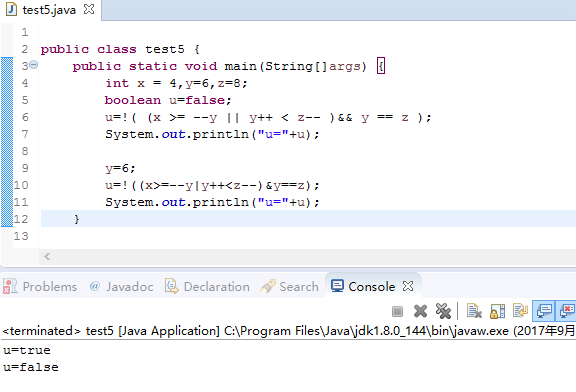Viewport: 576px width, 392px height.
Task: Click the Console monitor icon on tab
Action: click(337, 285)
